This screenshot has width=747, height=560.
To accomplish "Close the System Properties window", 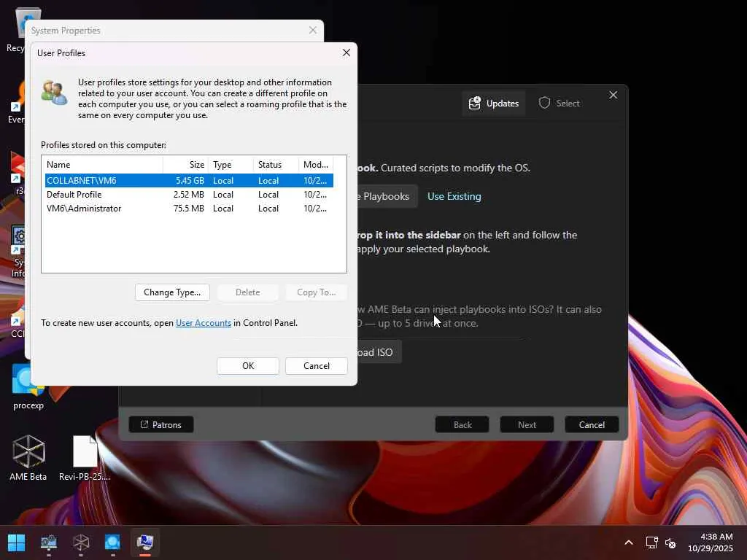I will point(312,31).
